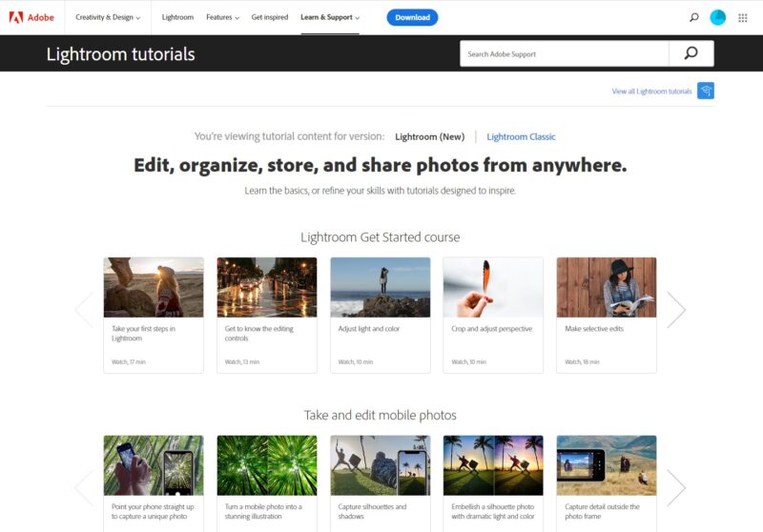Click the Adobe Support search magnifier button
This screenshot has height=532, width=763.
click(x=691, y=53)
